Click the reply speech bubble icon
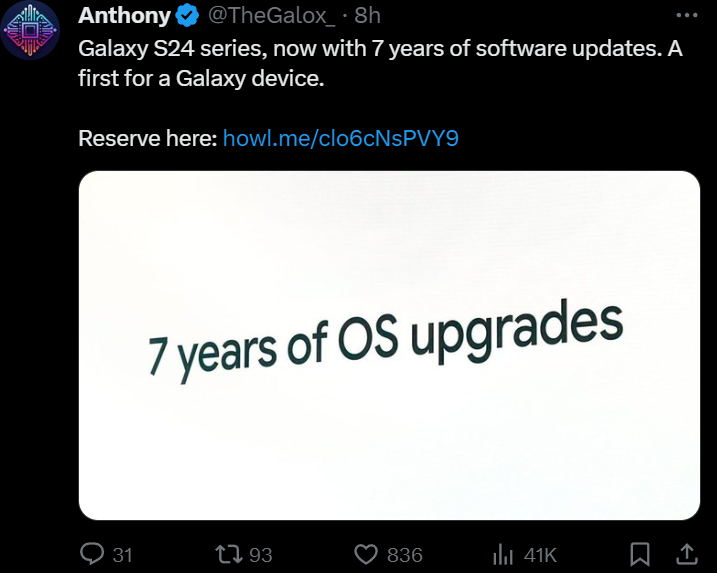This screenshot has height=573, width=717. (x=91, y=554)
